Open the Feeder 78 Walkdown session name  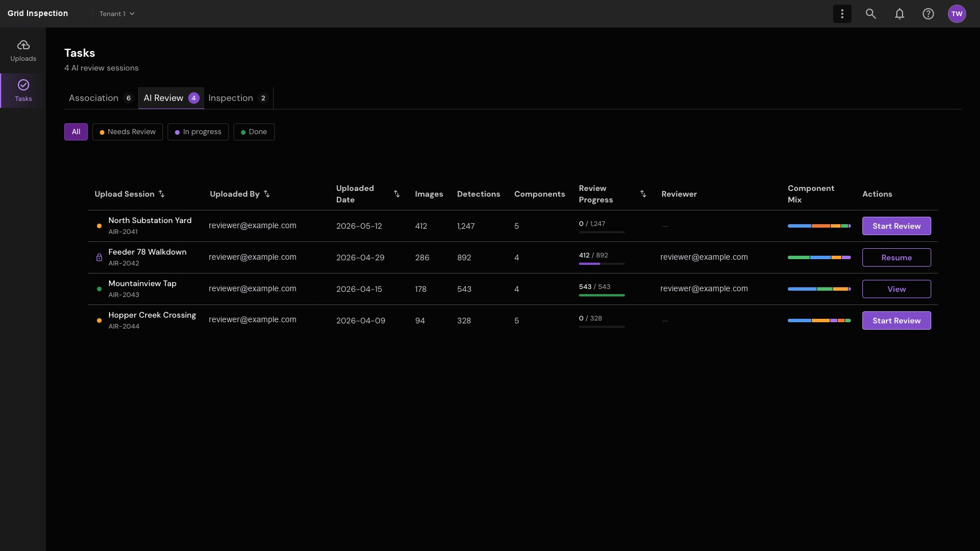147,252
